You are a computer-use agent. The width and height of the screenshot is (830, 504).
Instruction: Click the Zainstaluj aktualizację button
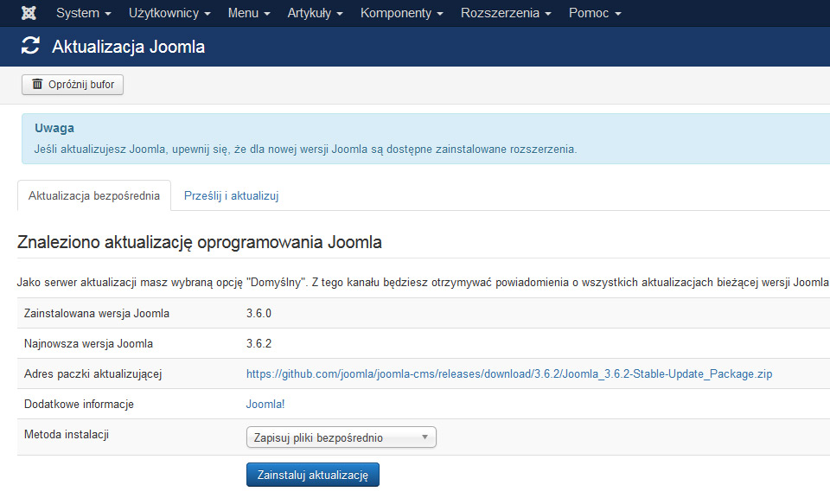(x=313, y=475)
